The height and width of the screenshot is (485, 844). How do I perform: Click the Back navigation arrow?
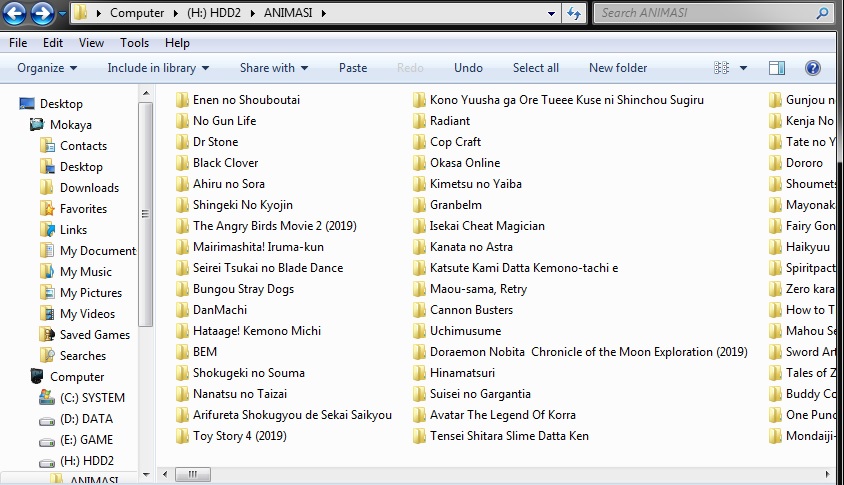(x=15, y=13)
